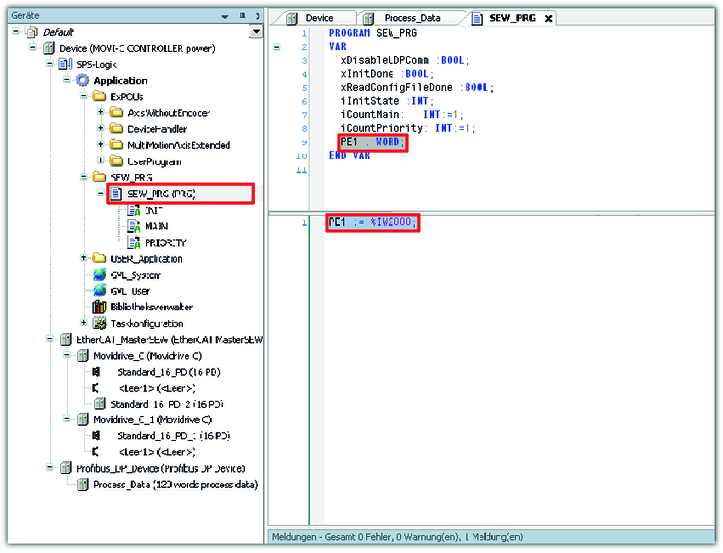Select Process_Data (120 words process data) item
723x553 pixels.
point(175,485)
